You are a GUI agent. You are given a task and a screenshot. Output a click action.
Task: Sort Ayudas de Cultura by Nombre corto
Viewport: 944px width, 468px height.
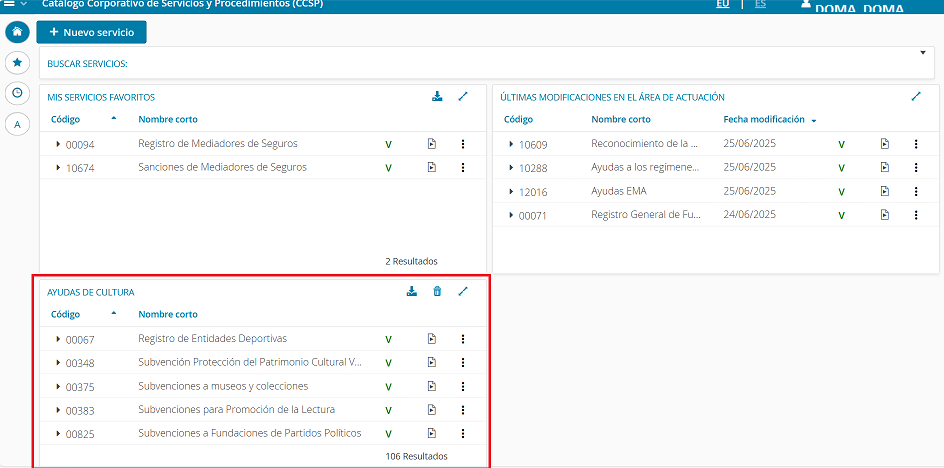(x=168, y=314)
